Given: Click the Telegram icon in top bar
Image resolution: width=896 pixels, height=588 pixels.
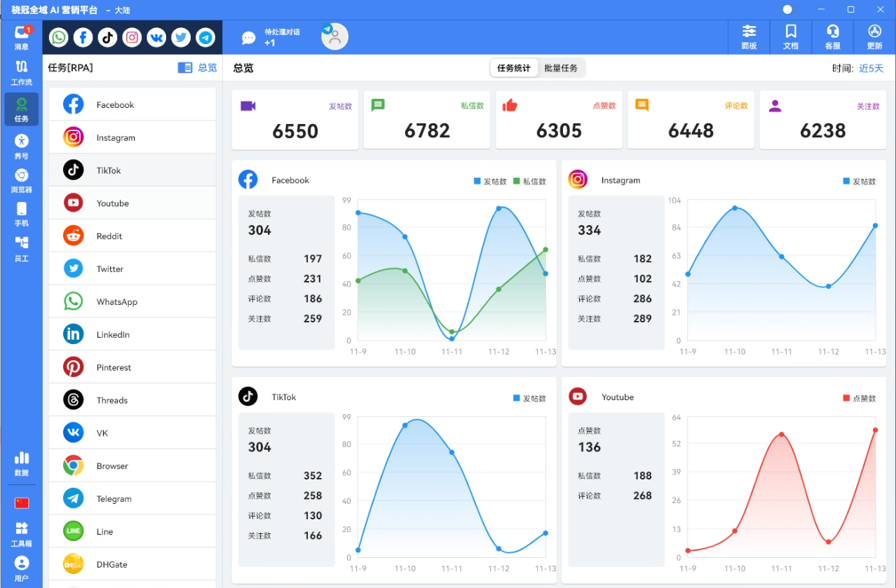Looking at the screenshot, I should 205,37.
